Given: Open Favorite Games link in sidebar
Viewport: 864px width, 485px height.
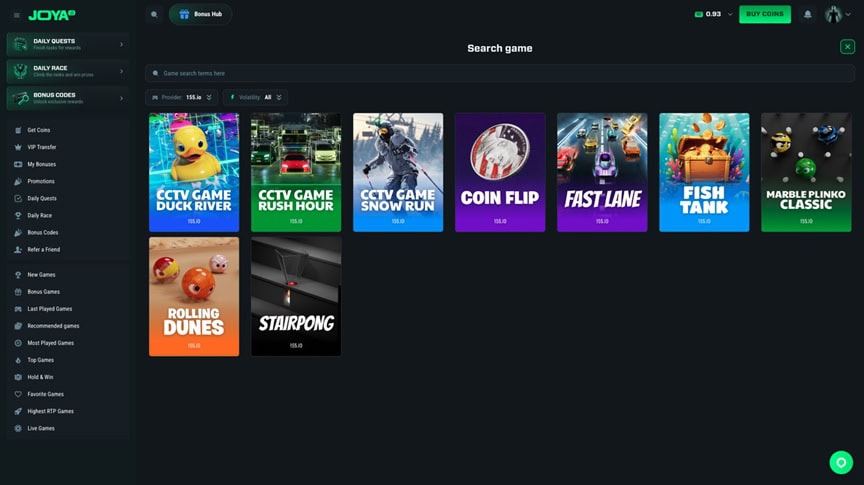Looking at the screenshot, I should coord(46,394).
